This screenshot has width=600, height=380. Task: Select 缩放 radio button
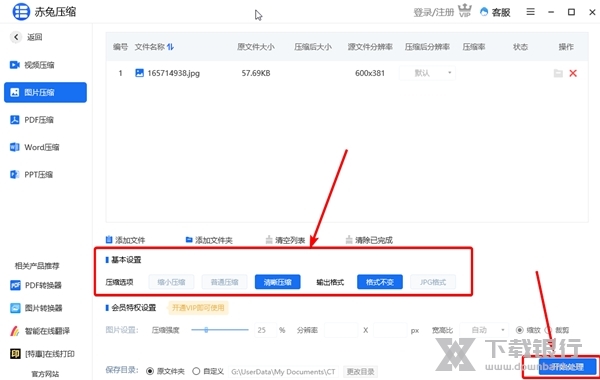pos(519,330)
